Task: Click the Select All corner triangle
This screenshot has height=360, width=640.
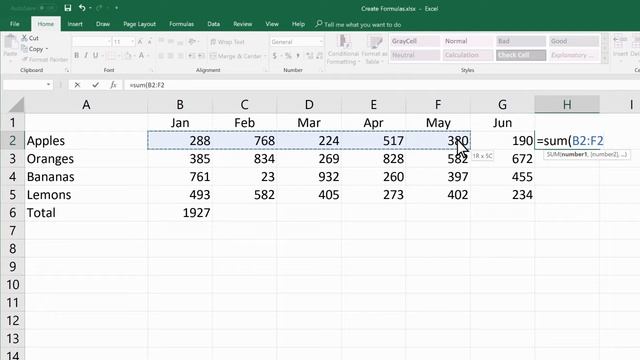Action: [16, 104]
